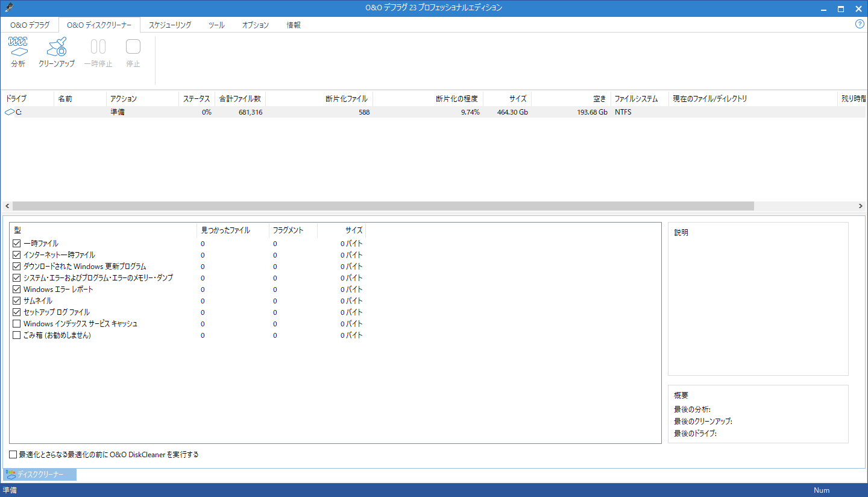Click the ディスククリーナー icon at bottom
The width and height of the screenshot is (868, 497).
pyautogui.click(x=11, y=474)
